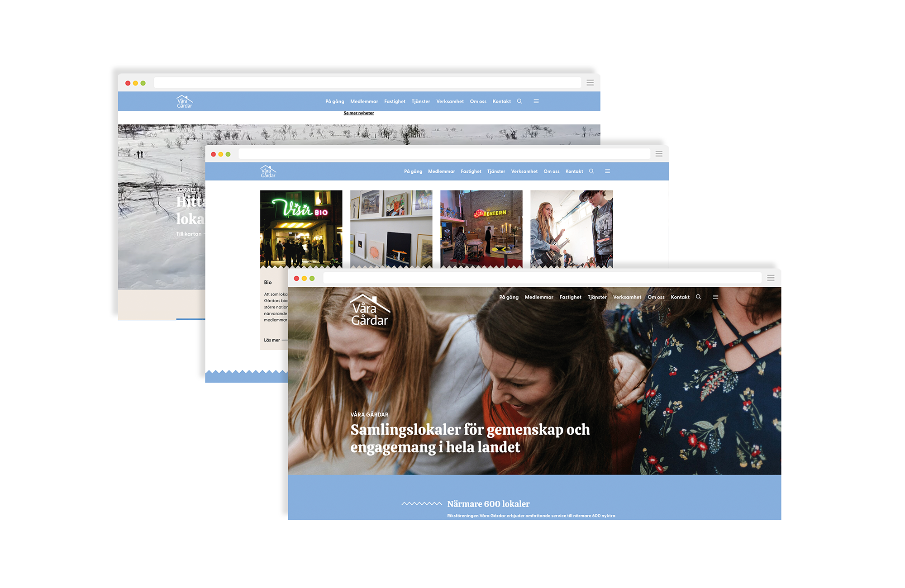Click front window address bar
This screenshot has width=905, height=588.
tap(542, 278)
